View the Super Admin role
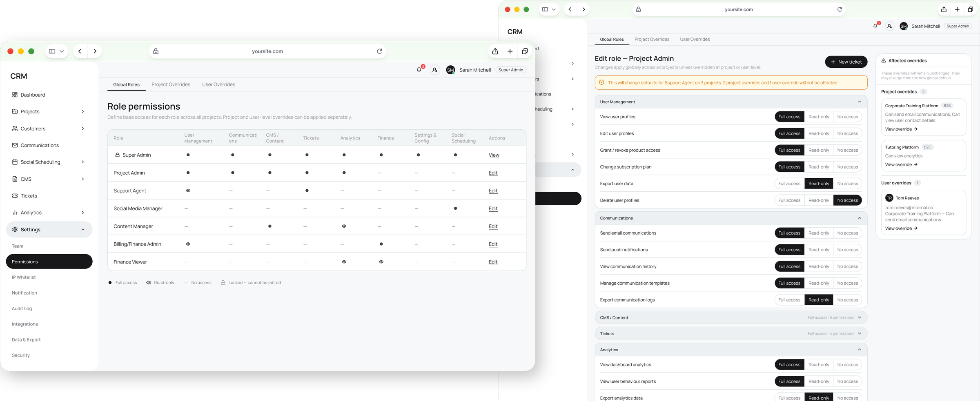This screenshot has height=401, width=980. click(494, 155)
